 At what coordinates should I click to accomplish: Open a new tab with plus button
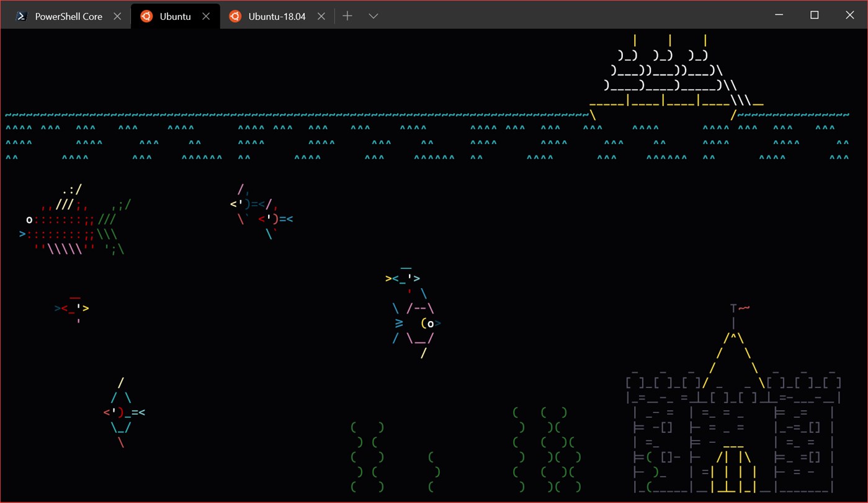[347, 16]
